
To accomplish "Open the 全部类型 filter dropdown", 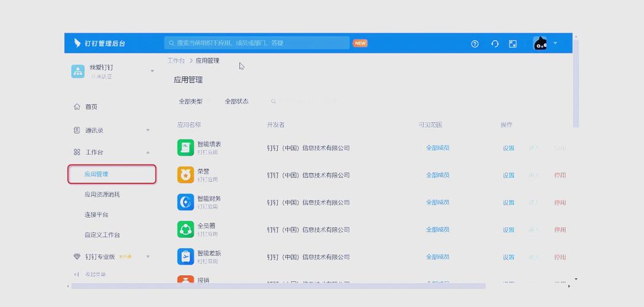I will (193, 101).
